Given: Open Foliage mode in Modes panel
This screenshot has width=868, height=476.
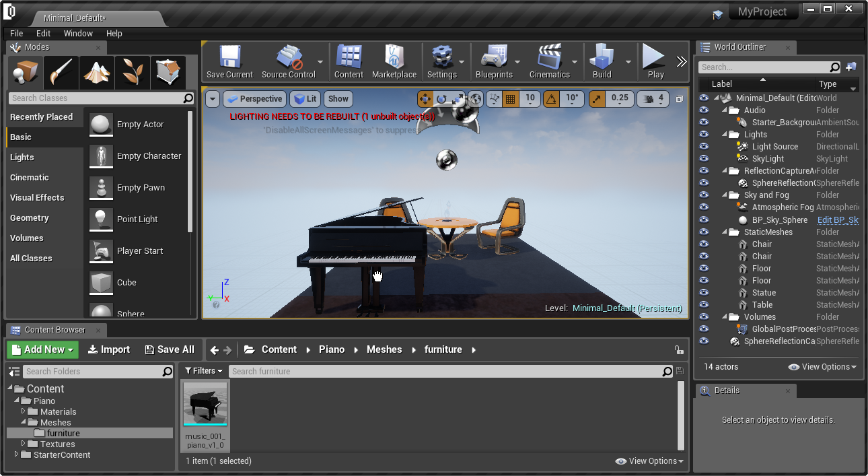Looking at the screenshot, I should [x=133, y=73].
